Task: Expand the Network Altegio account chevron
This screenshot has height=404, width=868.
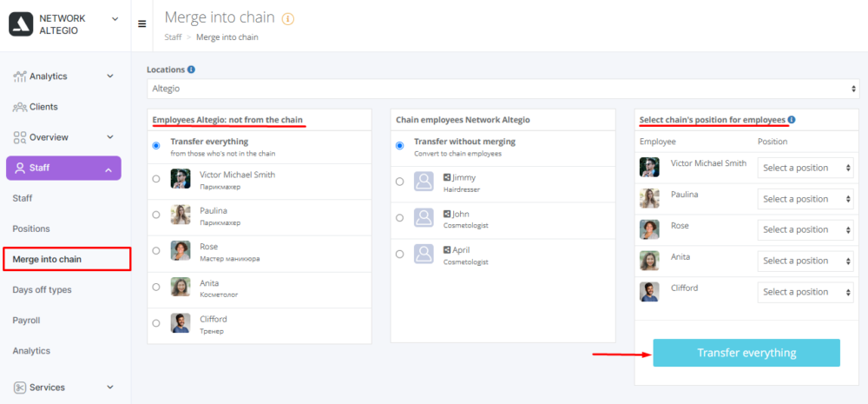Action: click(x=115, y=19)
